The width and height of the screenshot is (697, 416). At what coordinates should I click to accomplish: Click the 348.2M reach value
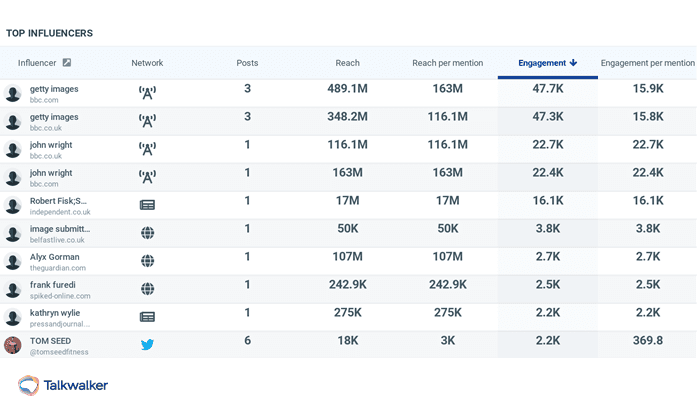pos(348,116)
